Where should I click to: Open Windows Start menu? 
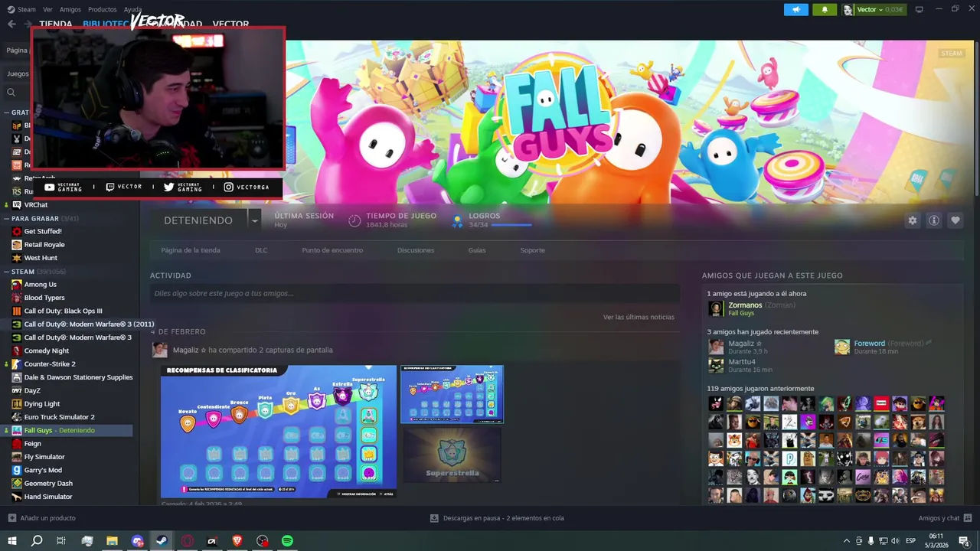click(11, 541)
